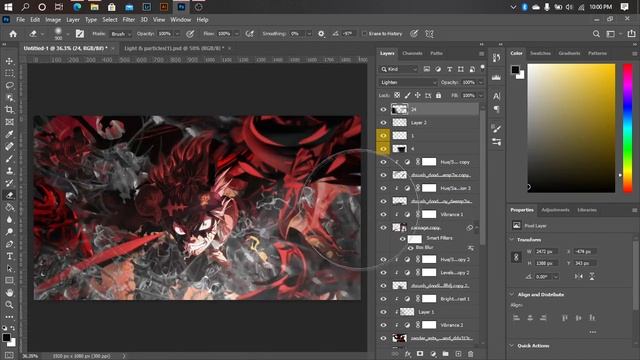
Task: Select the Zoom tool in toolbar
Action: coord(9,304)
